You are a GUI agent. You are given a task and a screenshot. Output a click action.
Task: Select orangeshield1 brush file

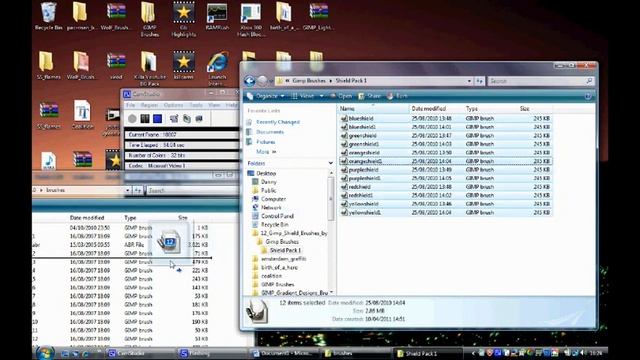445,161
